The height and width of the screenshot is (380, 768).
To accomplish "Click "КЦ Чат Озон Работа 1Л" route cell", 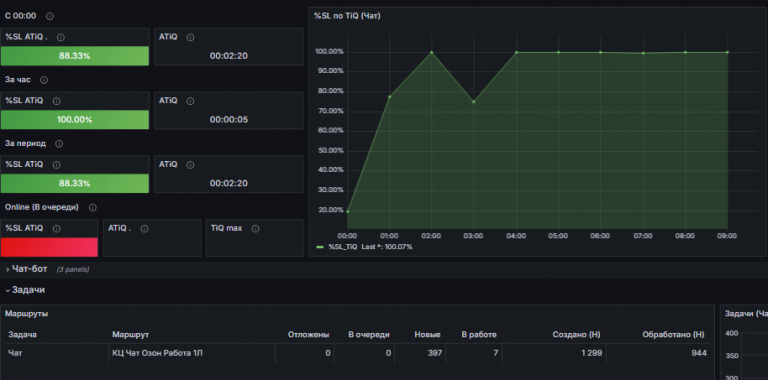I will point(157,353).
